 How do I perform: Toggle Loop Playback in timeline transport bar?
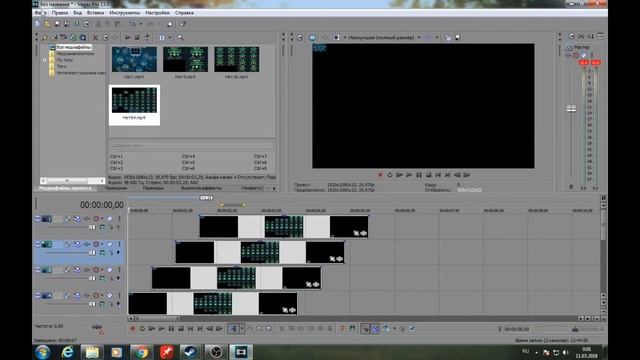pos(142,329)
